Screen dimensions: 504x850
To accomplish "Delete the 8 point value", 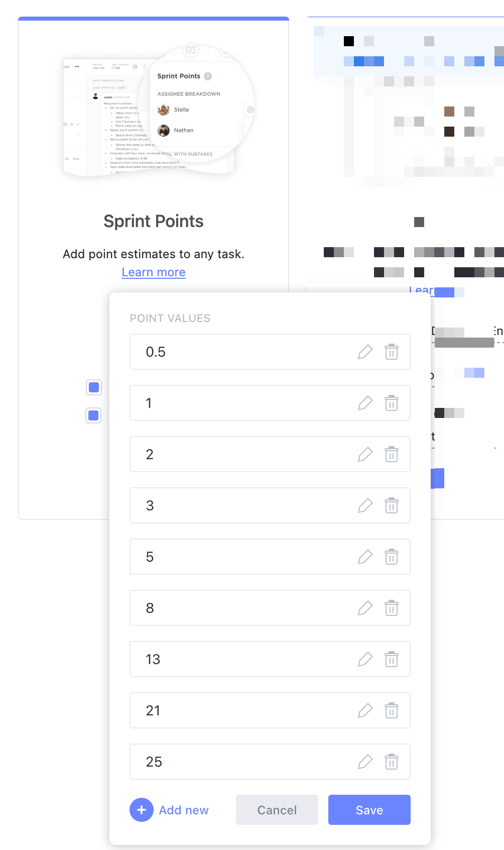I will (x=392, y=608).
